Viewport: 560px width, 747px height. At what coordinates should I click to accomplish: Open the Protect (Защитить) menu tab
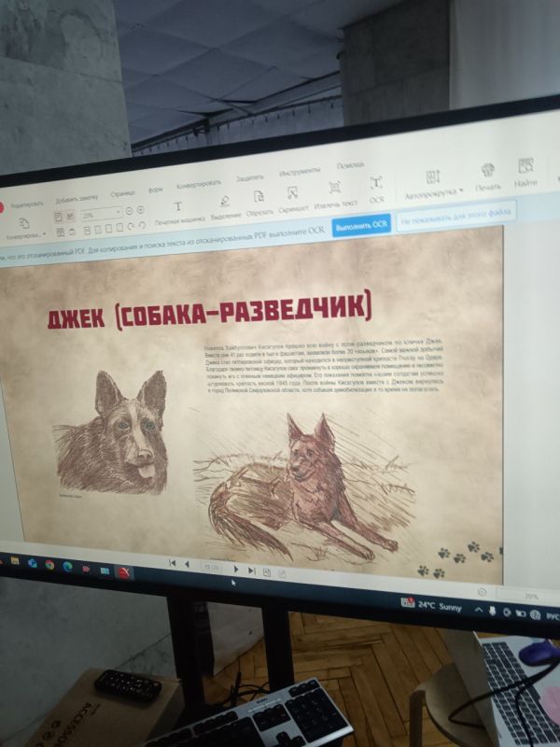[x=249, y=177]
